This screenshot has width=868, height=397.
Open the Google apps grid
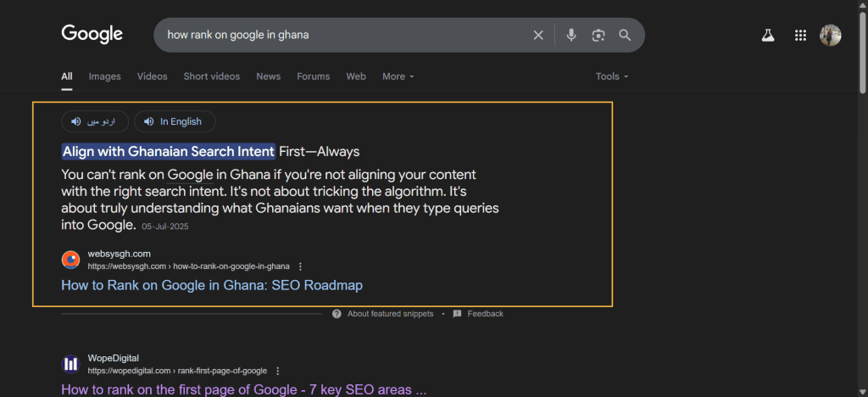[800, 36]
